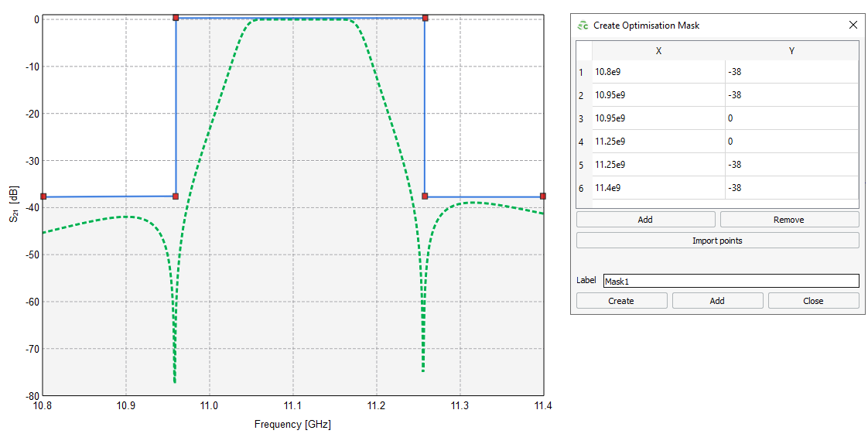Click the app icon in the dialog title bar
The height and width of the screenshot is (444, 868).
point(583,26)
